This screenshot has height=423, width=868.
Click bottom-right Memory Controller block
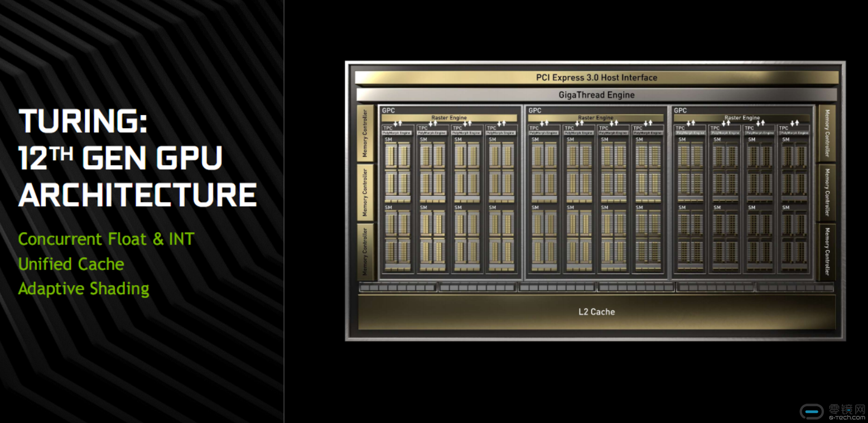pyautogui.click(x=827, y=251)
